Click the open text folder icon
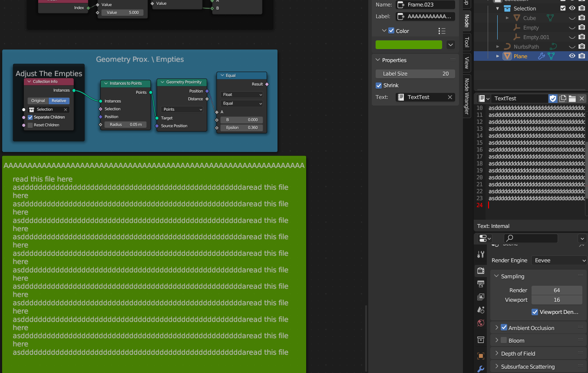This screenshot has height=373, width=588. click(x=572, y=99)
